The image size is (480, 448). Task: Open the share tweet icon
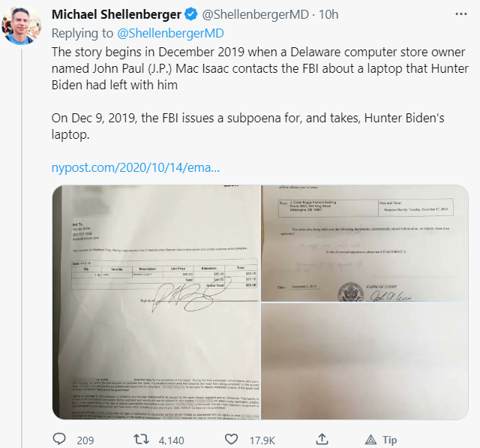coord(321,440)
